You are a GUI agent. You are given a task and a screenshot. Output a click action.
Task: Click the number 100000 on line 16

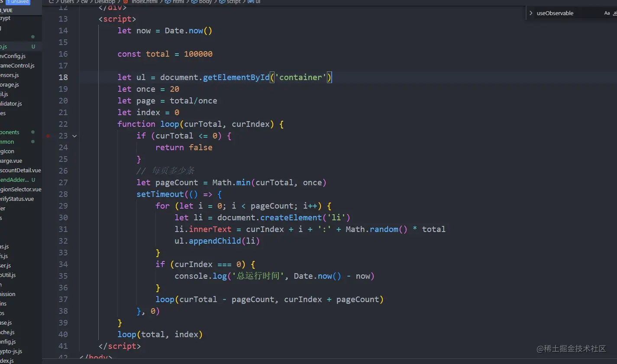[x=198, y=54]
